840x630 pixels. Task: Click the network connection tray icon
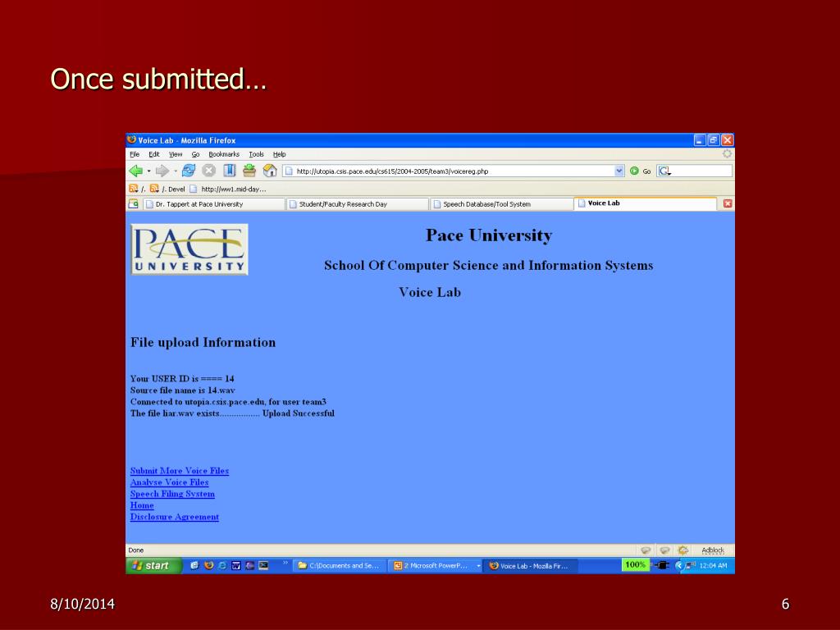(x=691, y=565)
